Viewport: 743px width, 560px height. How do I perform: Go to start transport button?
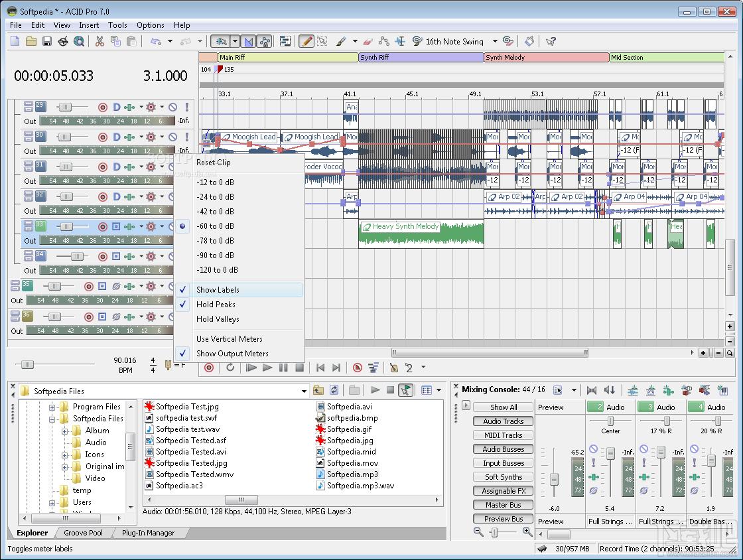click(x=320, y=367)
